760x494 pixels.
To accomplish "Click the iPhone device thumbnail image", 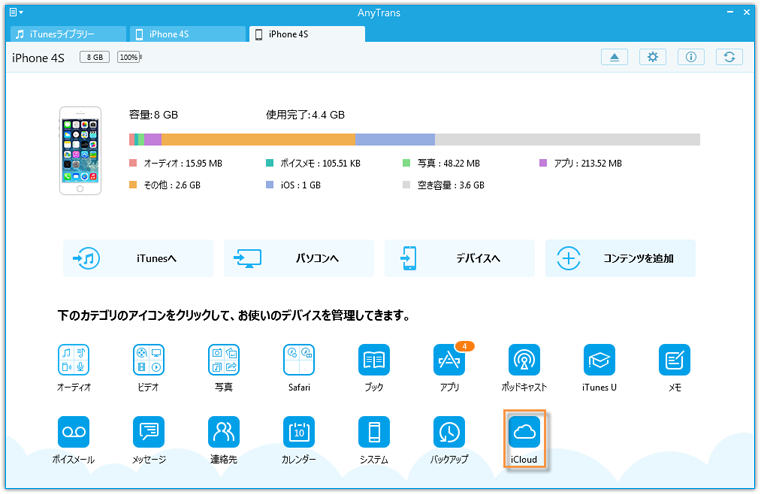I will tap(80, 151).
